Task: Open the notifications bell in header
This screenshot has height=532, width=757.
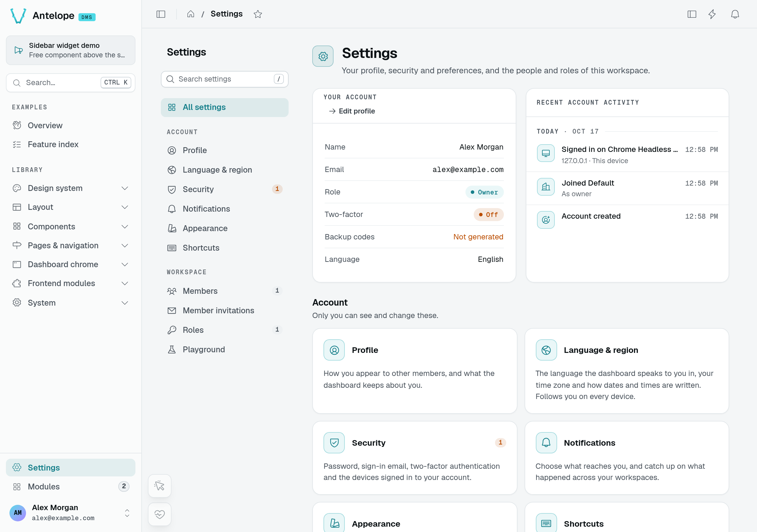Action: [x=735, y=14]
